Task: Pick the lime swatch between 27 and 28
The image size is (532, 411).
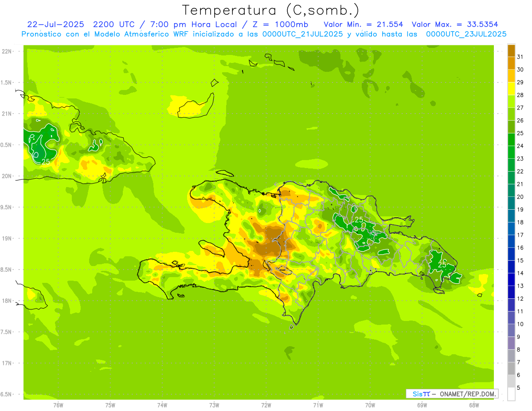Action: pos(511,101)
